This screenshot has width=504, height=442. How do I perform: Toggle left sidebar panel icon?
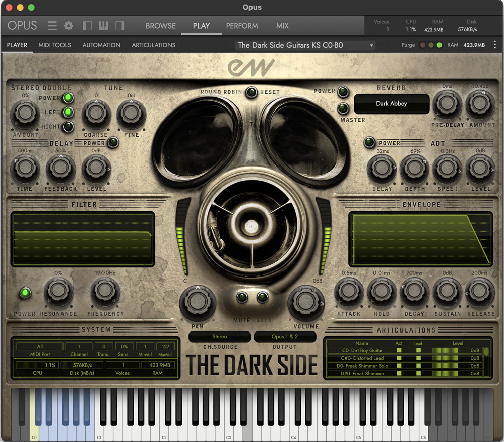pyautogui.click(x=87, y=26)
